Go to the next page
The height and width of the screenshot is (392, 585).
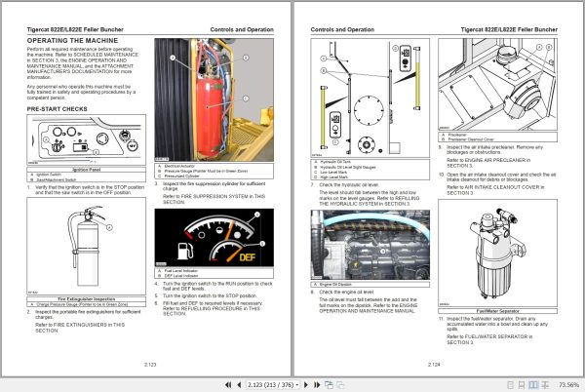click(306, 384)
